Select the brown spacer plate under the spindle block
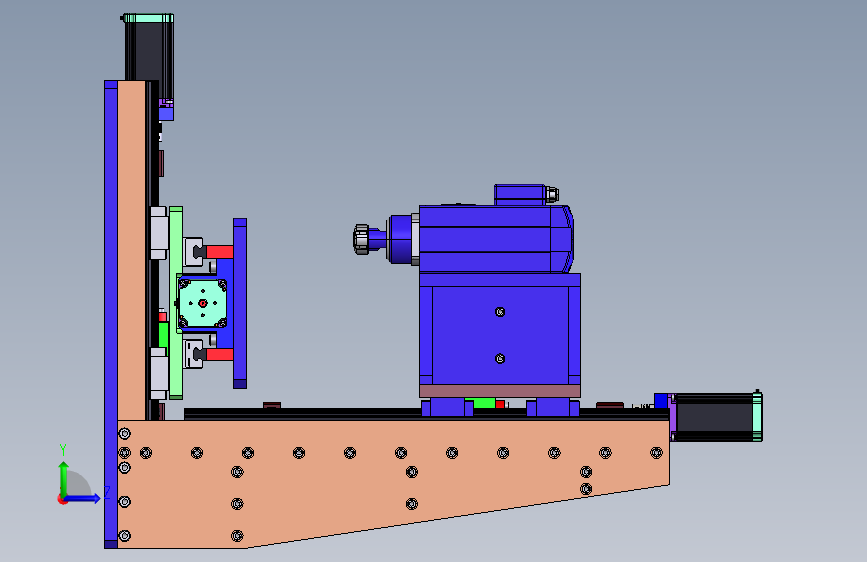The height and width of the screenshot is (562, 867). coord(500,391)
